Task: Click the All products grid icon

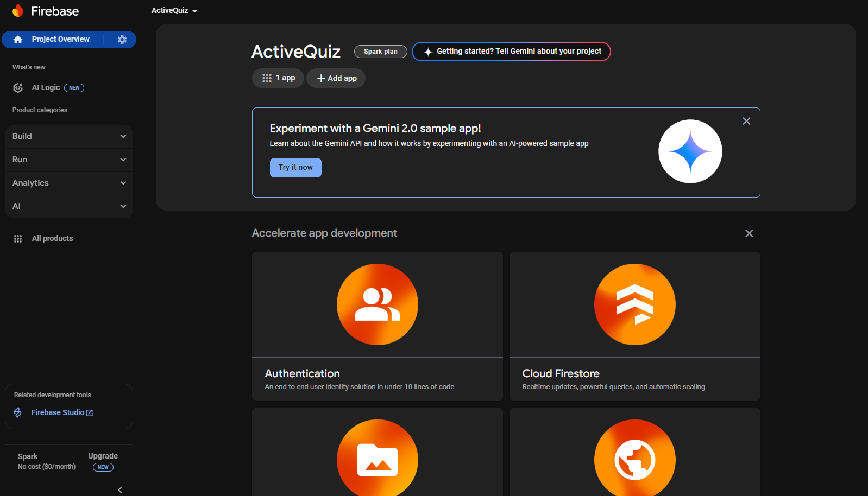Action: click(18, 239)
